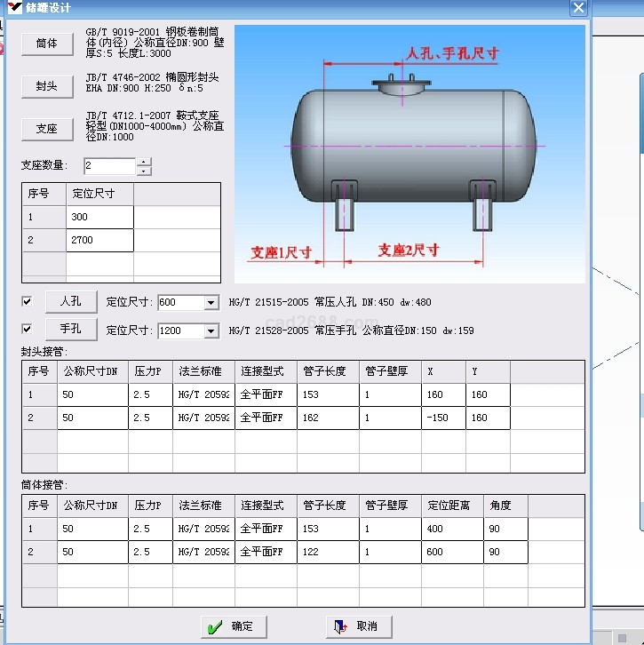644x645 pixels.
Task: Select the 定位尺寸 cell with value 2700
Action: pyautogui.click(x=99, y=240)
